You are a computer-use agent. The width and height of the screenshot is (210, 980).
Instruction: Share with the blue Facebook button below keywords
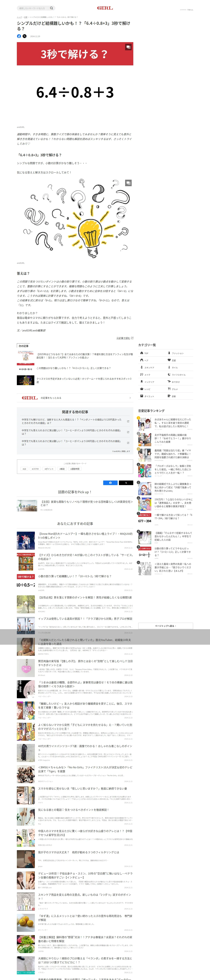click(x=111, y=483)
